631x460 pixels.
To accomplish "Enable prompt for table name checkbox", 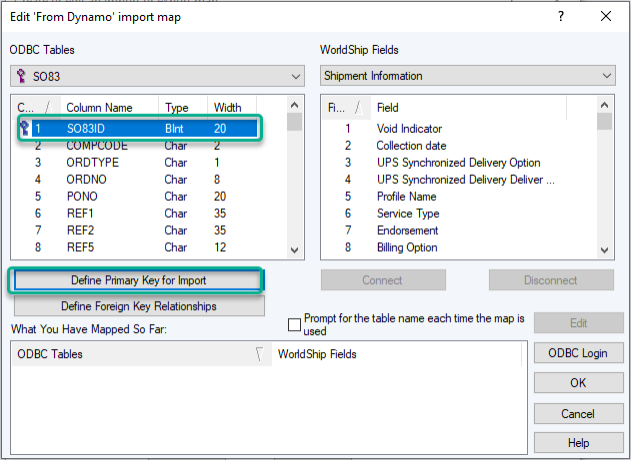I will (x=295, y=324).
